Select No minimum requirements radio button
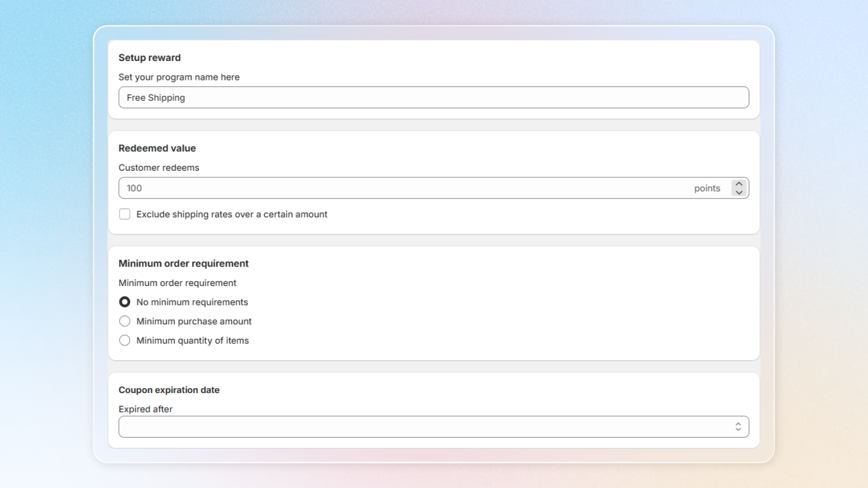Viewport: 868px width, 488px height. (125, 302)
